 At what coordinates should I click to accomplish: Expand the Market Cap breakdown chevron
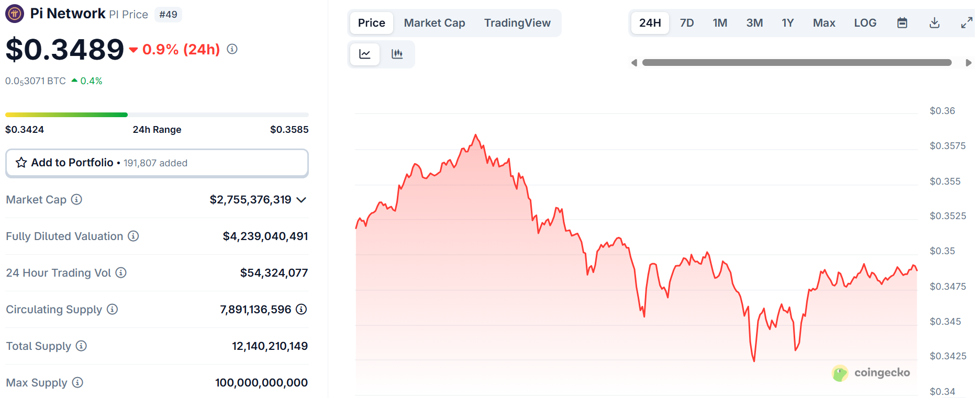pos(301,200)
